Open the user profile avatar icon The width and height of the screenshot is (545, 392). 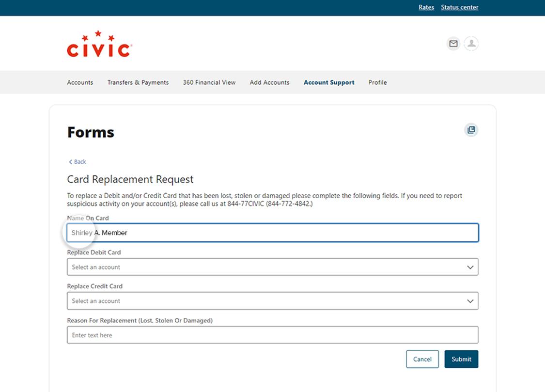471,44
